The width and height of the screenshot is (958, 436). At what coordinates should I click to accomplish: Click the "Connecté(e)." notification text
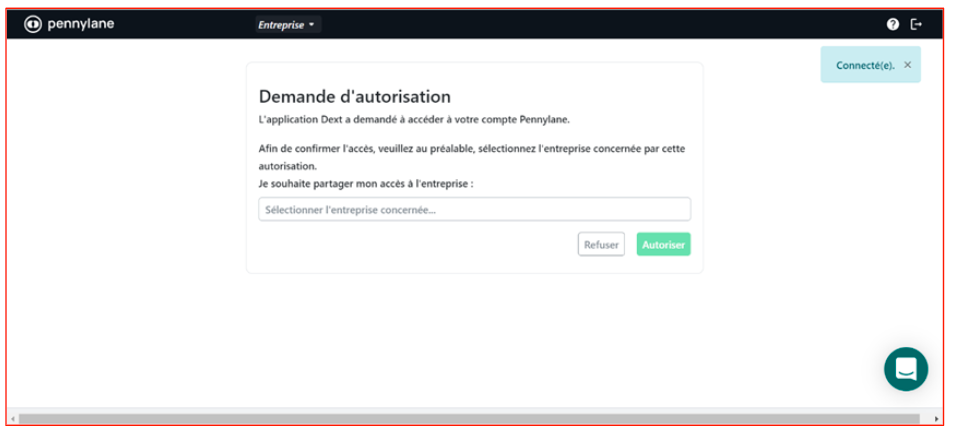pos(865,65)
